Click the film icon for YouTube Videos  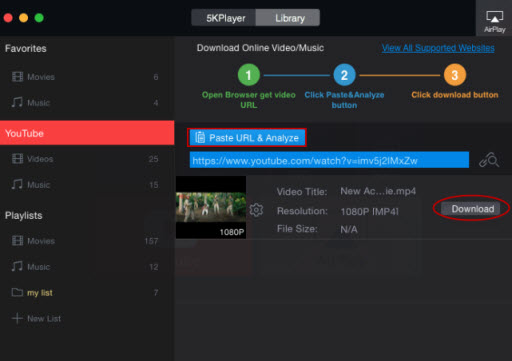tap(17, 159)
